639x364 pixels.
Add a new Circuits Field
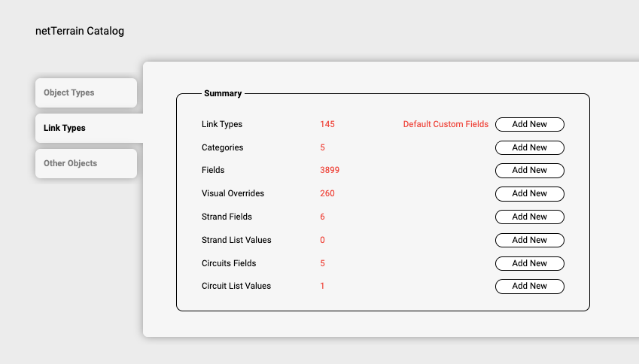tap(529, 264)
